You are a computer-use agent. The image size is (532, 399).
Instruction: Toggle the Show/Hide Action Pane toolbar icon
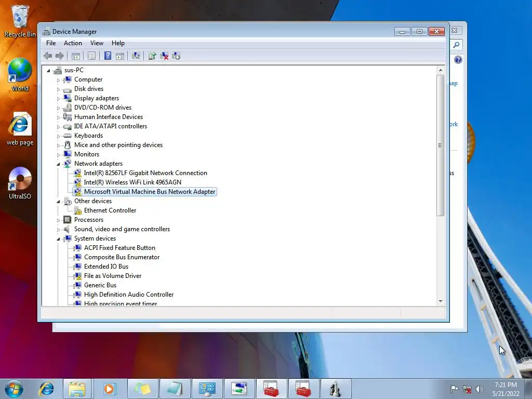(120, 56)
